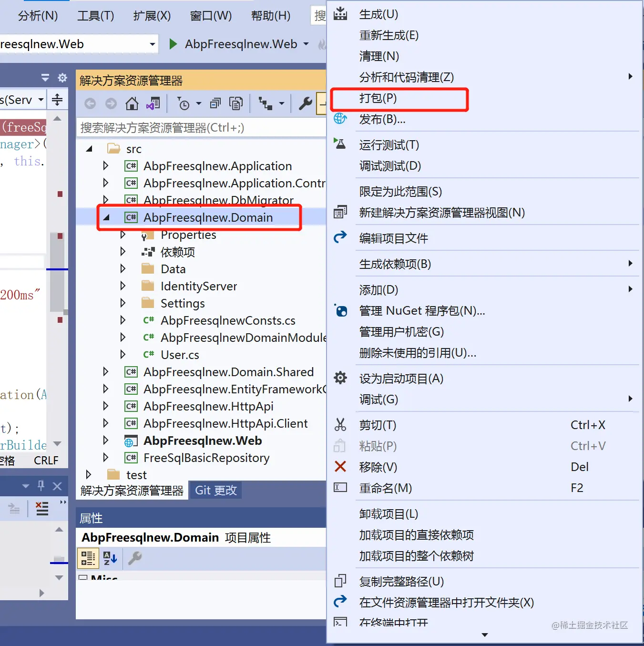The height and width of the screenshot is (646, 644).
Task: Click the Home icon in Solution Explorer toolbar
Action: (132, 103)
